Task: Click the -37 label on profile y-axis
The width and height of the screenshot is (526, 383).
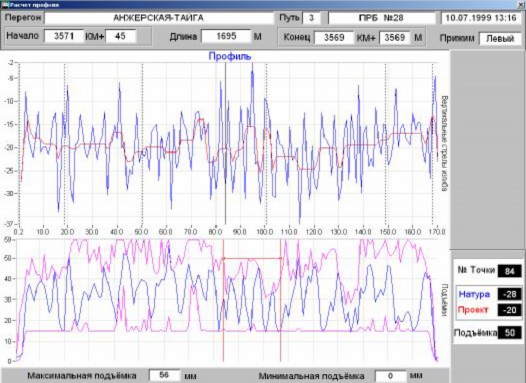Action: point(9,224)
